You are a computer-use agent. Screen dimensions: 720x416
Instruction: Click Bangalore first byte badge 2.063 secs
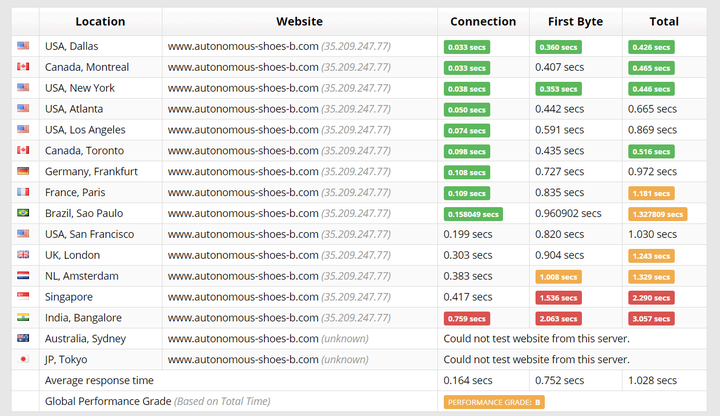pos(558,319)
